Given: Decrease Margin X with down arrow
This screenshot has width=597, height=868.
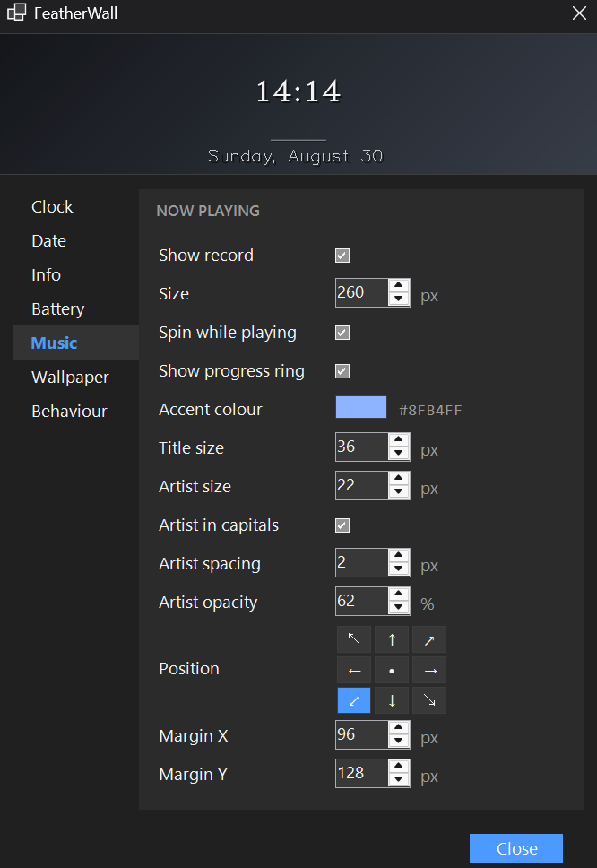Looking at the screenshot, I should (x=398, y=742).
